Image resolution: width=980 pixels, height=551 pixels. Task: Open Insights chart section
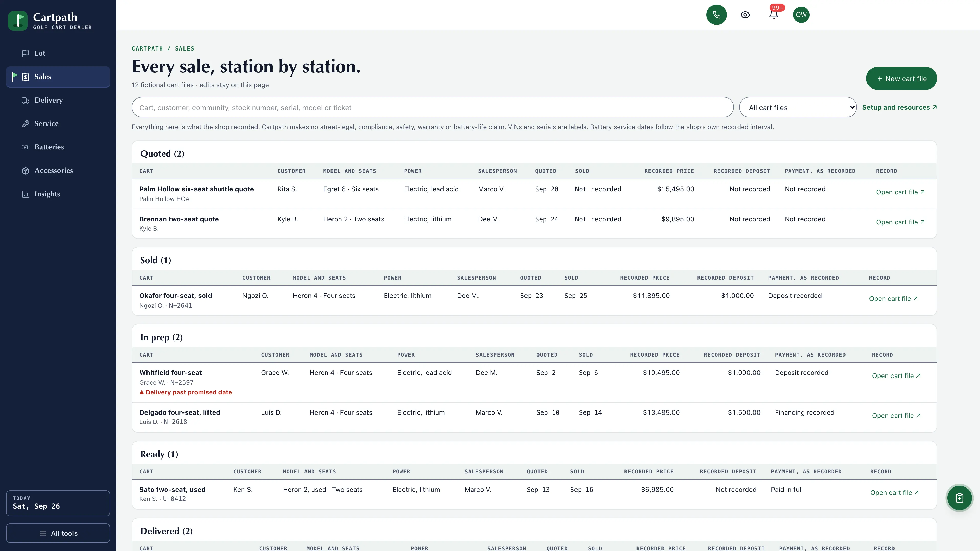(x=58, y=194)
